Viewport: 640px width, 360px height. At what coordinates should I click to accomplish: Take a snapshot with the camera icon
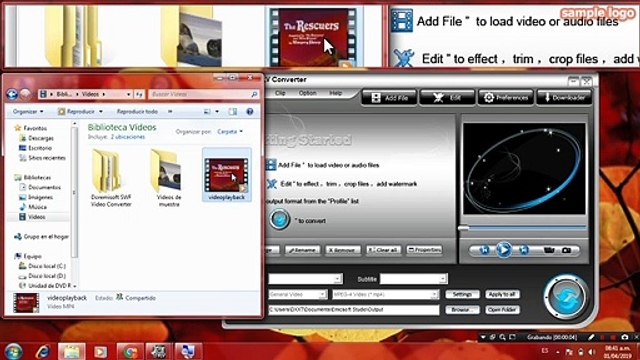point(567,250)
